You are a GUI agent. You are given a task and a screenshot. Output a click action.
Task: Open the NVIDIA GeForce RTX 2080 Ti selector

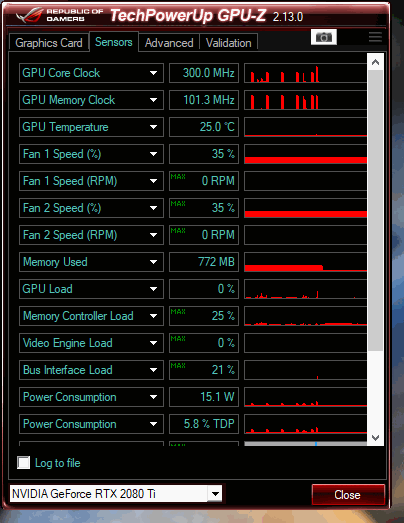(116, 493)
